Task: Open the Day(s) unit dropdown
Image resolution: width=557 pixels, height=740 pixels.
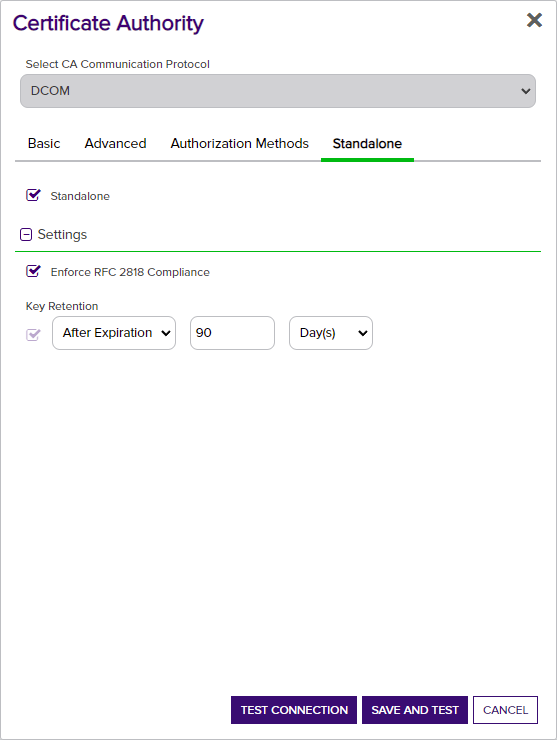Action: pos(331,333)
